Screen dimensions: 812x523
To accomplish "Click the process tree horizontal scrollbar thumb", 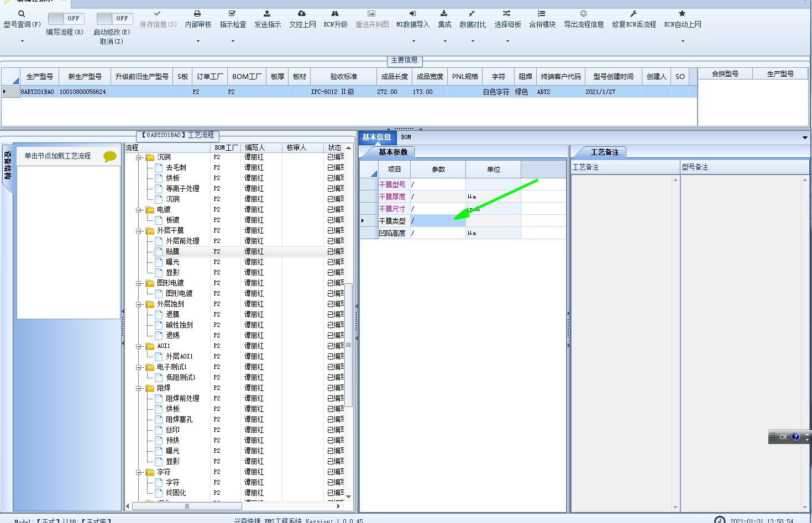I will coord(187,506).
